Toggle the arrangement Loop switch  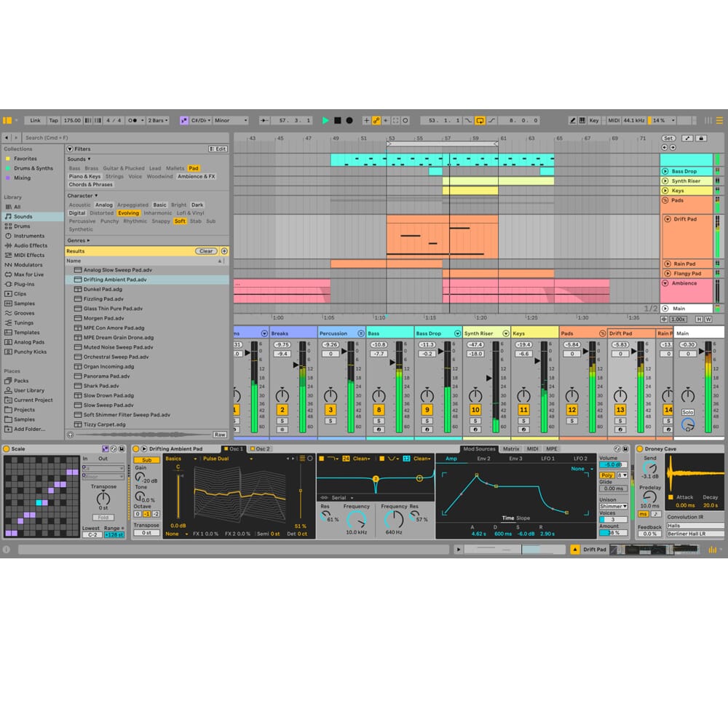pyautogui.click(x=480, y=120)
